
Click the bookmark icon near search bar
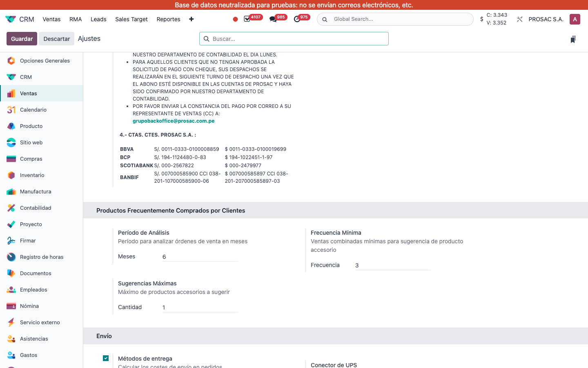click(573, 39)
